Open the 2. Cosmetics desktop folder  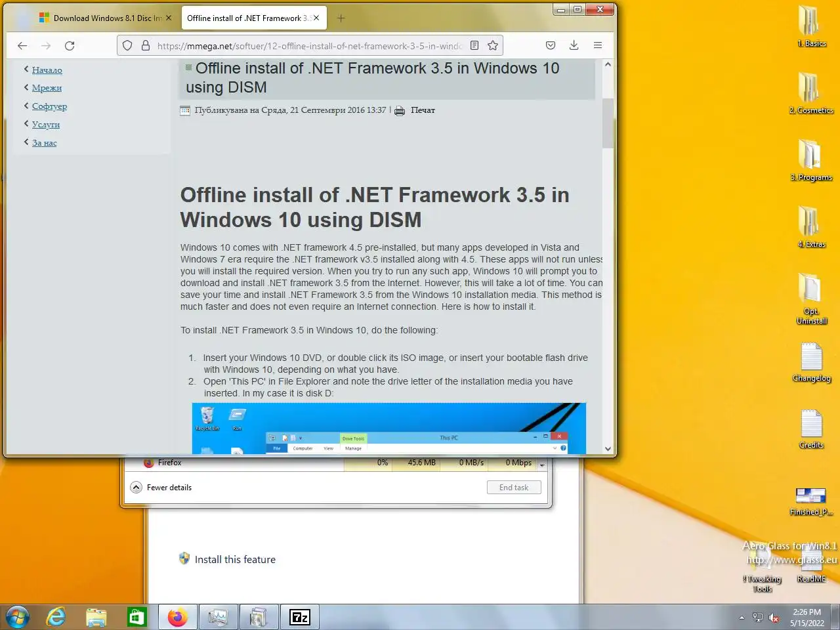coord(810,92)
